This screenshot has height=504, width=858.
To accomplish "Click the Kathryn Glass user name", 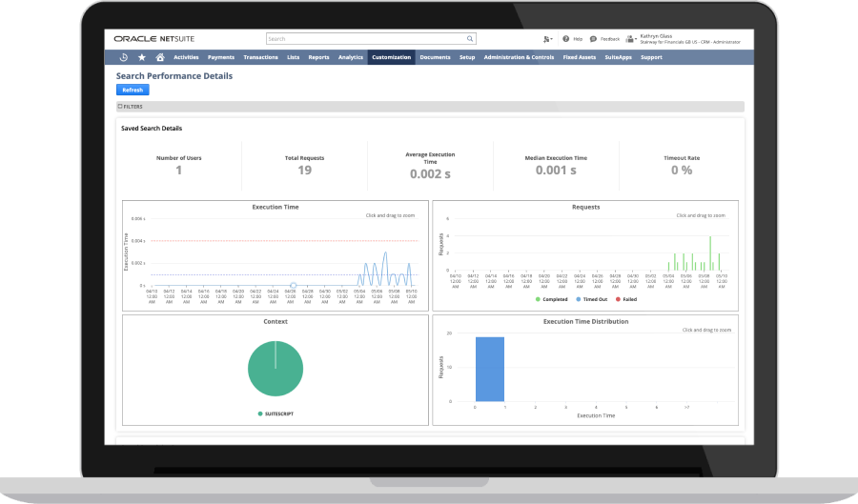I will (x=656, y=36).
